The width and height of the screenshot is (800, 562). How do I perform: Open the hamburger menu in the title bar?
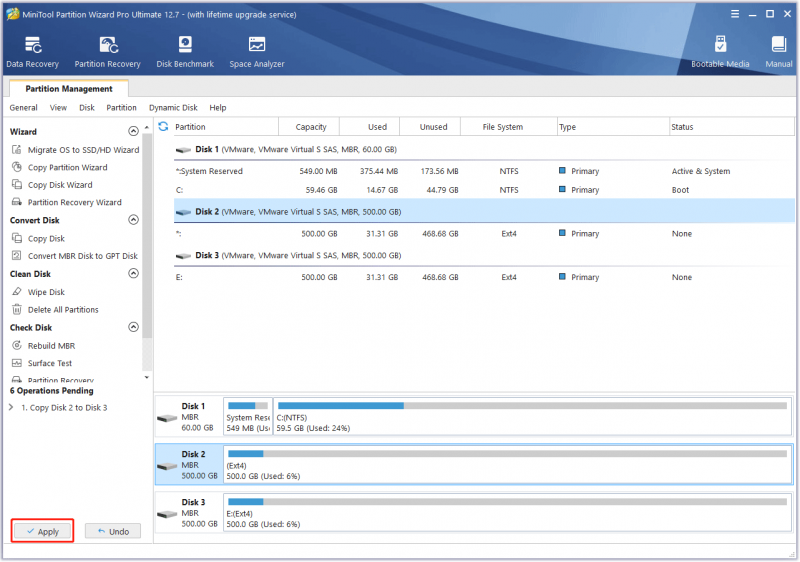(735, 14)
